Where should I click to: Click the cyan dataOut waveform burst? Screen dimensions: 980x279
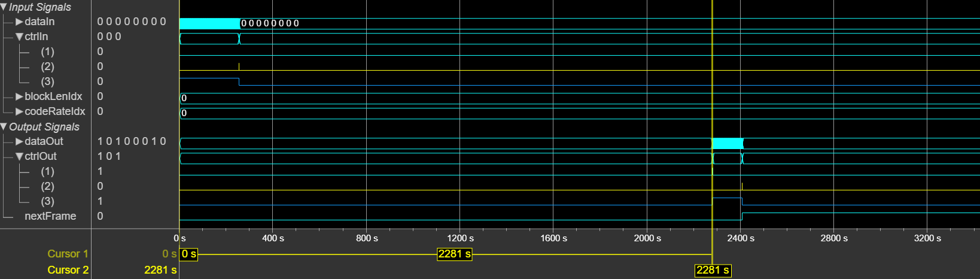[728, 143]
